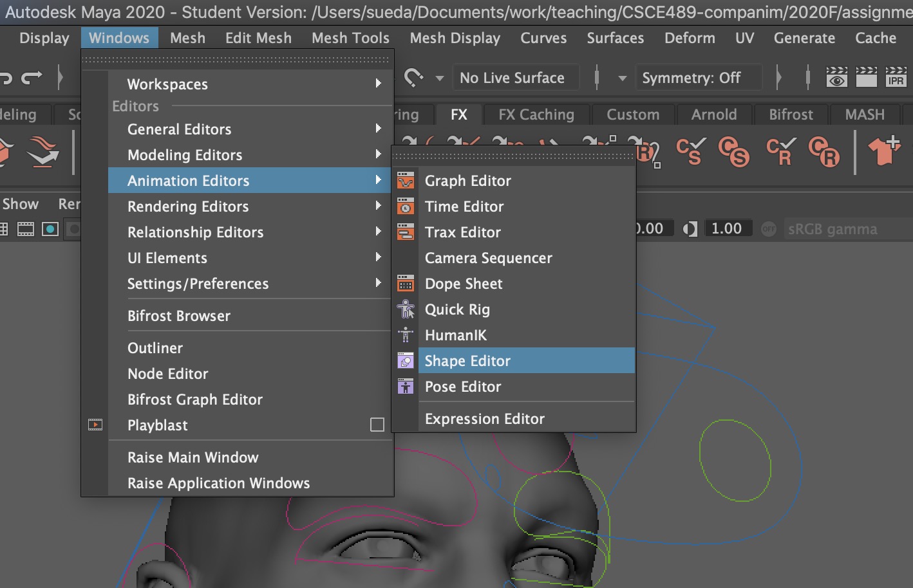The width and height of the screenshot is (913, 588).
Task: Select Bifrost Browser in Windows menu
Action: (250, 316)
